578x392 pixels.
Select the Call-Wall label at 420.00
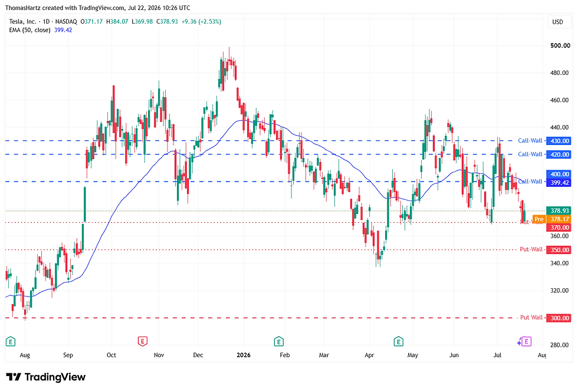(530, 154)
